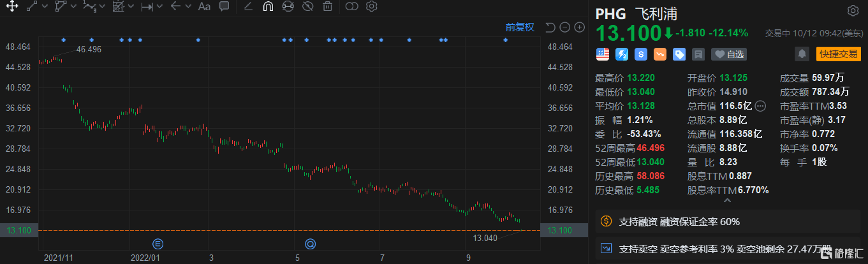Viewport: 868px width, 264px height.
Task: Zoom in chart with plus button
Action: tap(579, 27)
